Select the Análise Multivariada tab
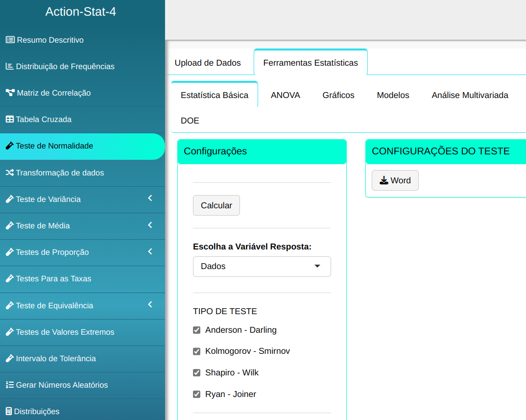The width and height of the screenshot is (526, 420). [470, 96]
